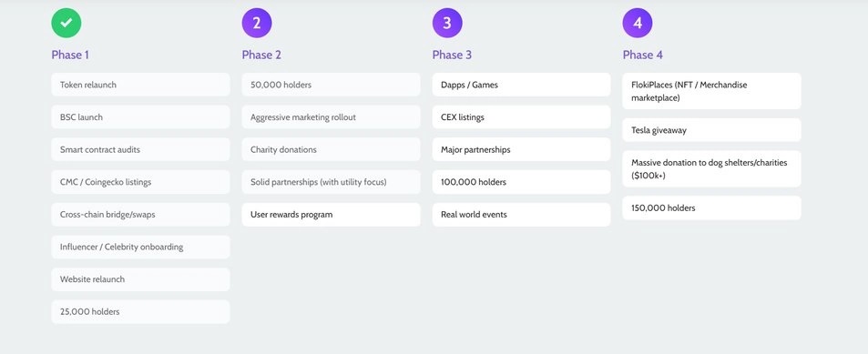The height and width of the screenshot is (354, 868).
Task: Select the CEX listings item
Action: tap(522, 117)
